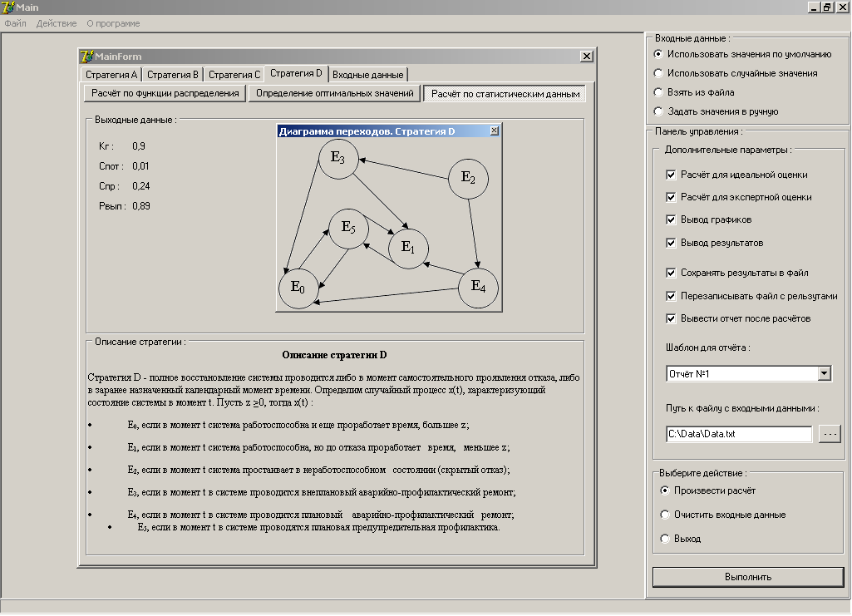Screen dimensions: 852x616
Task: Click the C:\Data\Data.txt path field
Action: click(739, 434)
